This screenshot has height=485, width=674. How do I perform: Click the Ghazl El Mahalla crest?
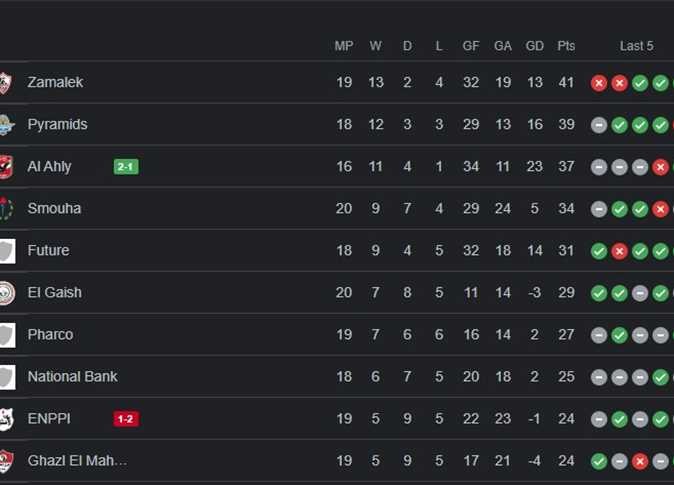(x=6, y=461)
